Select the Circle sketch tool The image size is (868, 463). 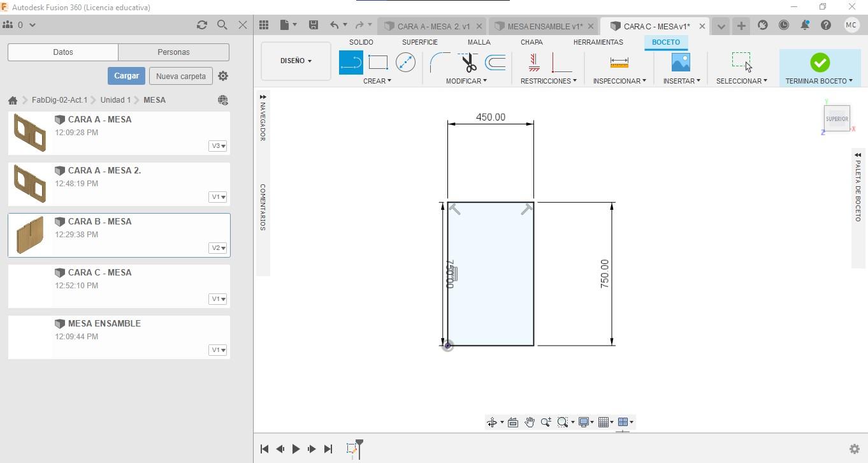pyautogui.click(x=405, y=62)
